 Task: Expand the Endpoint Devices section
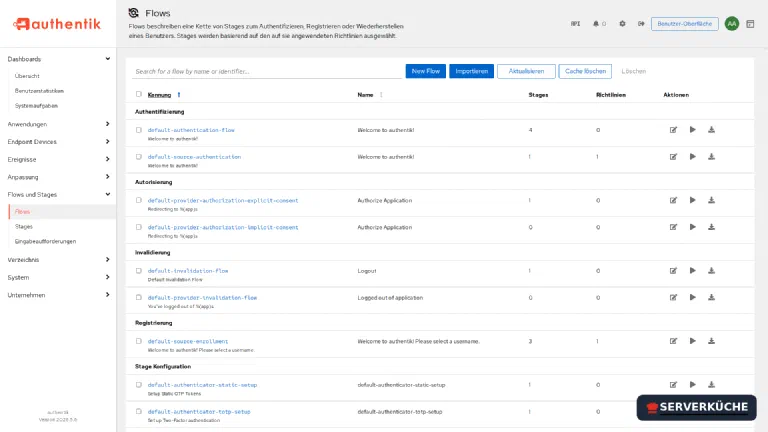point(58,142)
